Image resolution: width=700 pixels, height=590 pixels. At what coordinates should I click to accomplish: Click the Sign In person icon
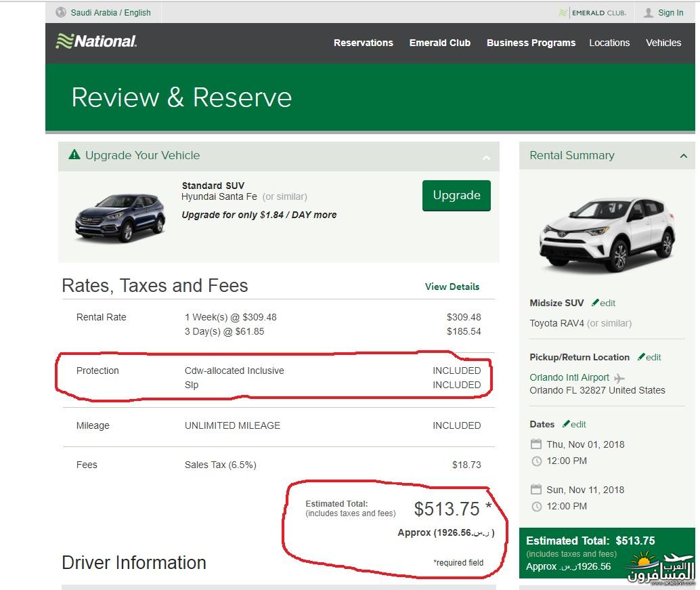(x=649, y=12)
